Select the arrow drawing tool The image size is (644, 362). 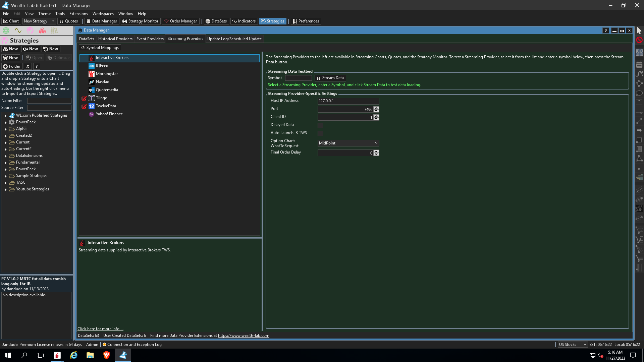pos(639,130)
